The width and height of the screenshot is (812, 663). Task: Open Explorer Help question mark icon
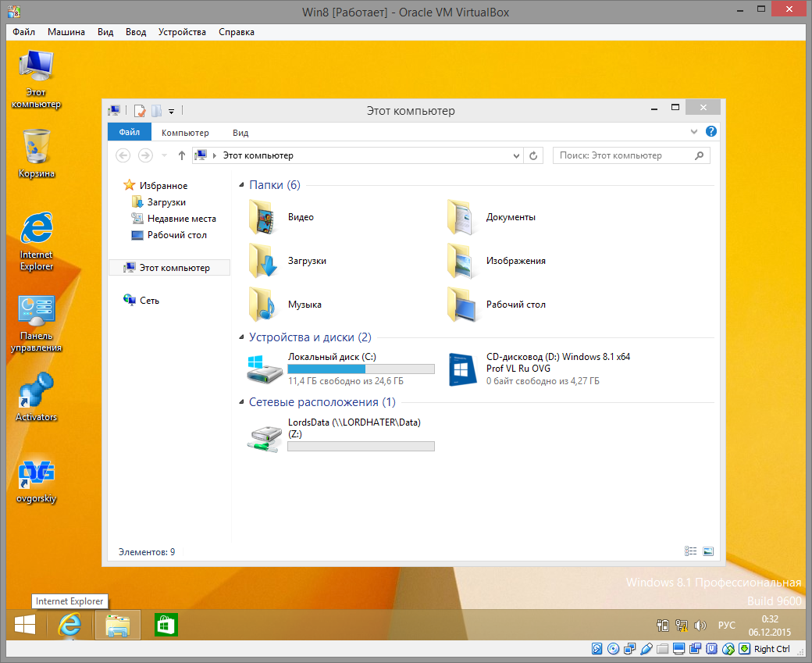pos(711,131)
